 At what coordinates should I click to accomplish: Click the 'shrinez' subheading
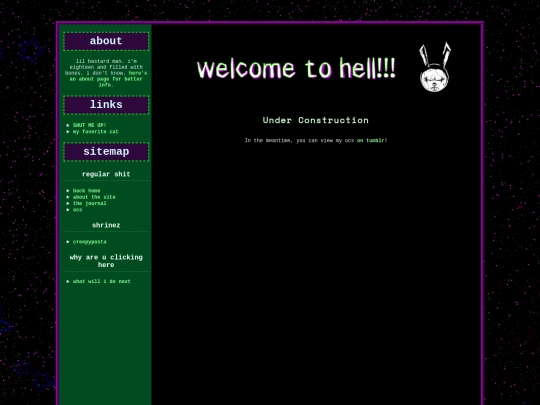click(x=106, y=225)
